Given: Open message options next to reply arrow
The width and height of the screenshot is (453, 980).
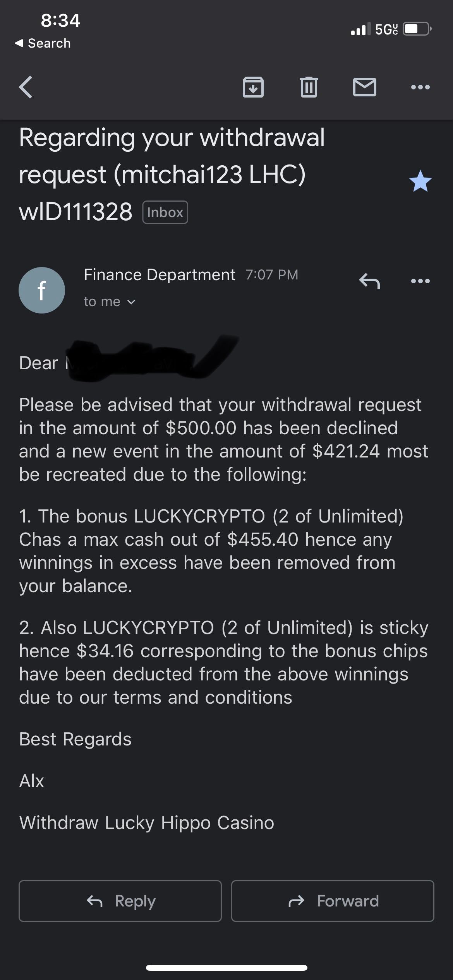Looking at the screenshot, I should point(420,281).
